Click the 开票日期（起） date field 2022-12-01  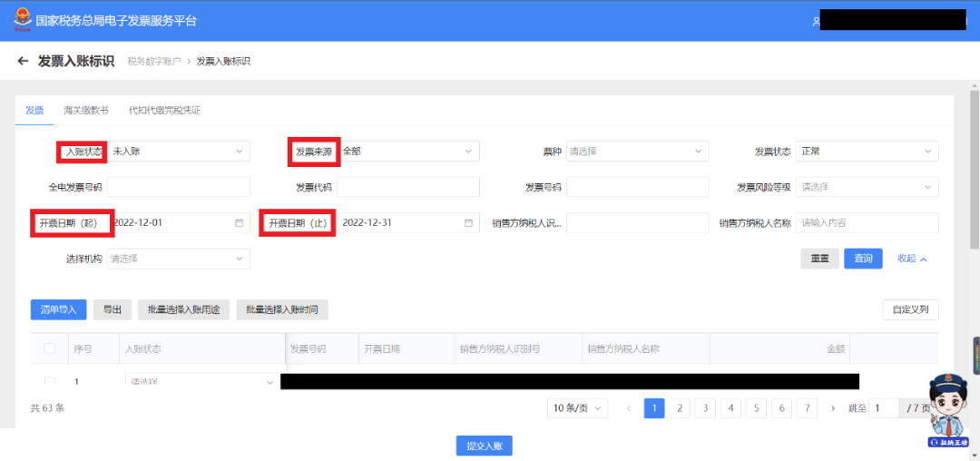click(x=178, y=222)
